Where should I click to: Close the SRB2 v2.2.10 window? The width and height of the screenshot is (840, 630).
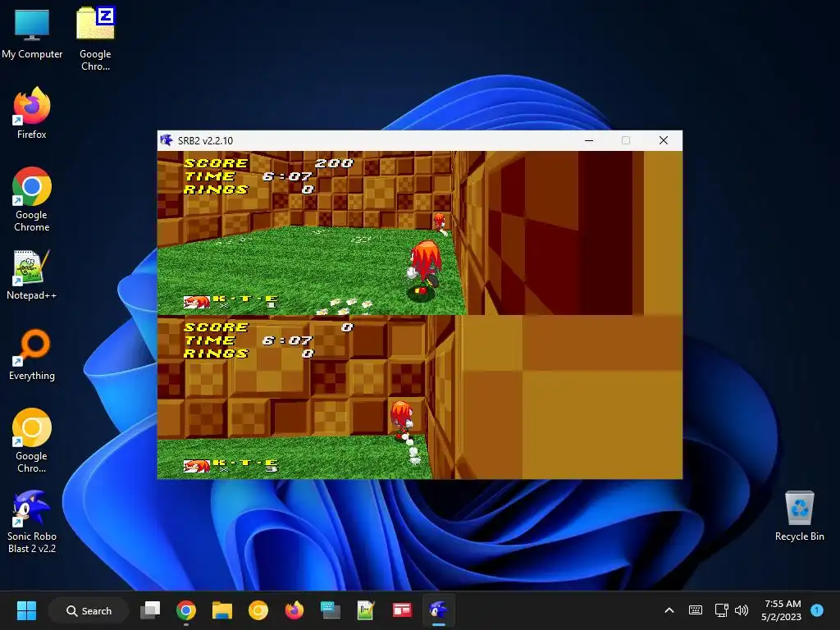click(x=663, y=140)
